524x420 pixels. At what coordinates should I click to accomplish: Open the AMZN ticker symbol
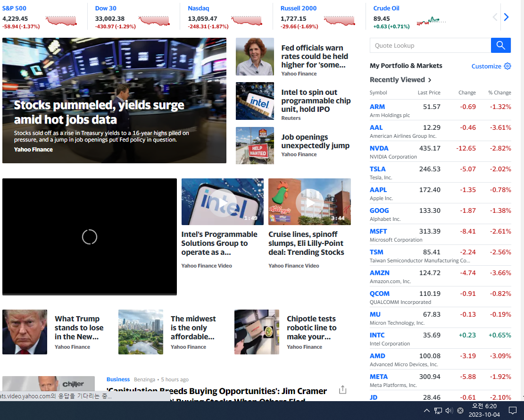point(379,273)
